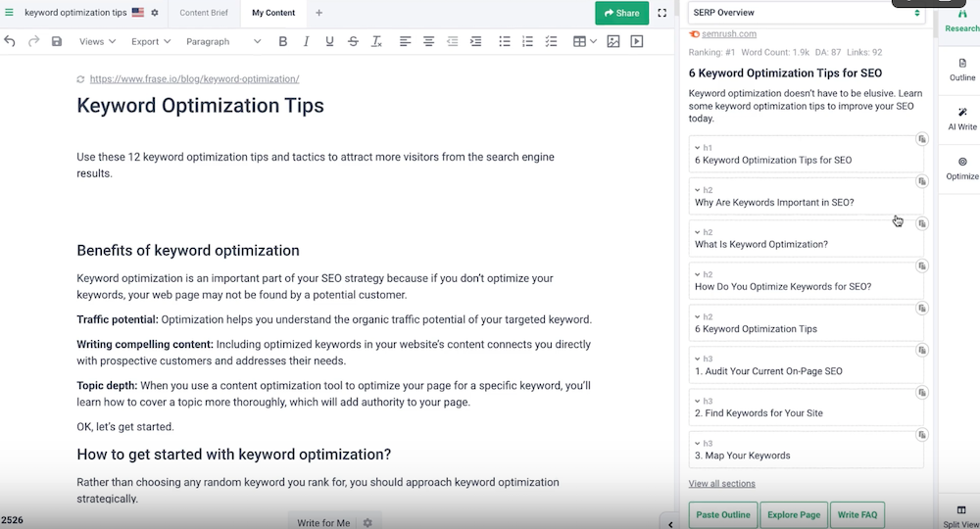980x529 pixels.
Task: Open the frase.io blog URL link
Action: [194, 79]
